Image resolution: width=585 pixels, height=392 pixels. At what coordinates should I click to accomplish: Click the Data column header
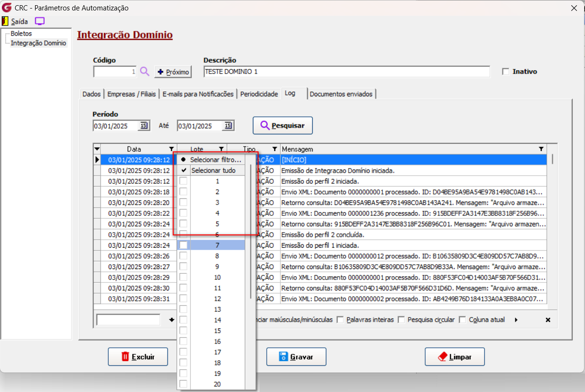click(139, 149)
